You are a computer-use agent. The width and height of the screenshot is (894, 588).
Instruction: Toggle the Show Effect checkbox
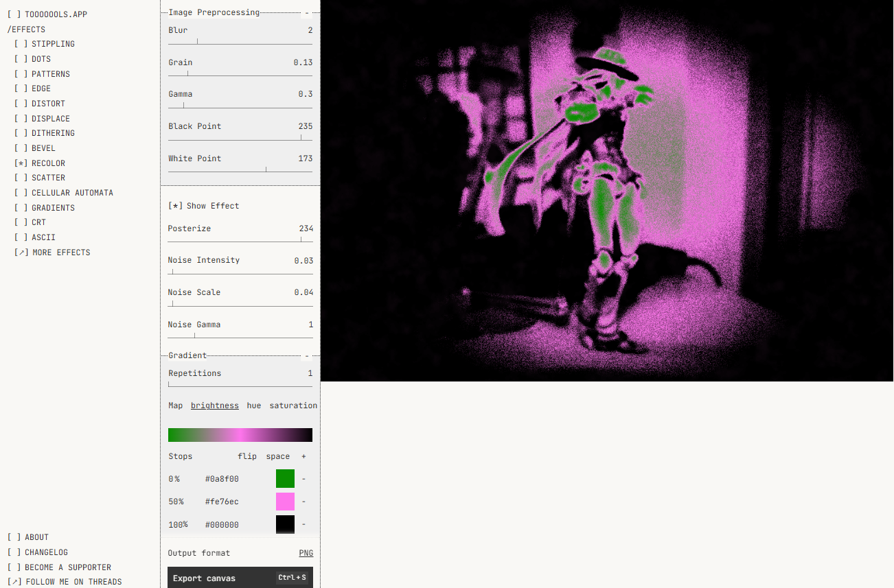(203, 206)
